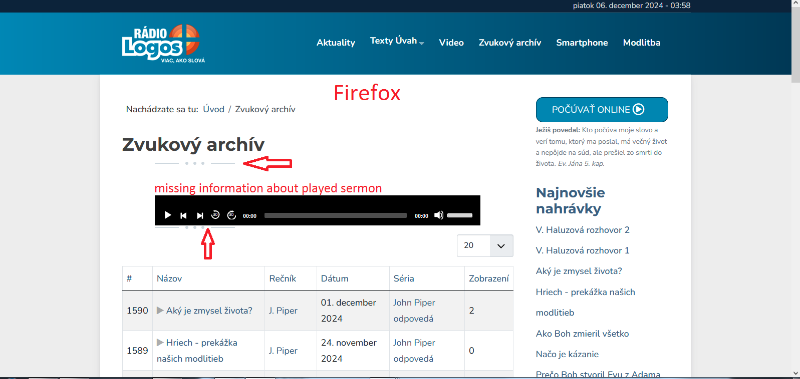The width and height of the screenshot is (800, 379).
Task: Start playback in the audio player
Action: [167, 215]
